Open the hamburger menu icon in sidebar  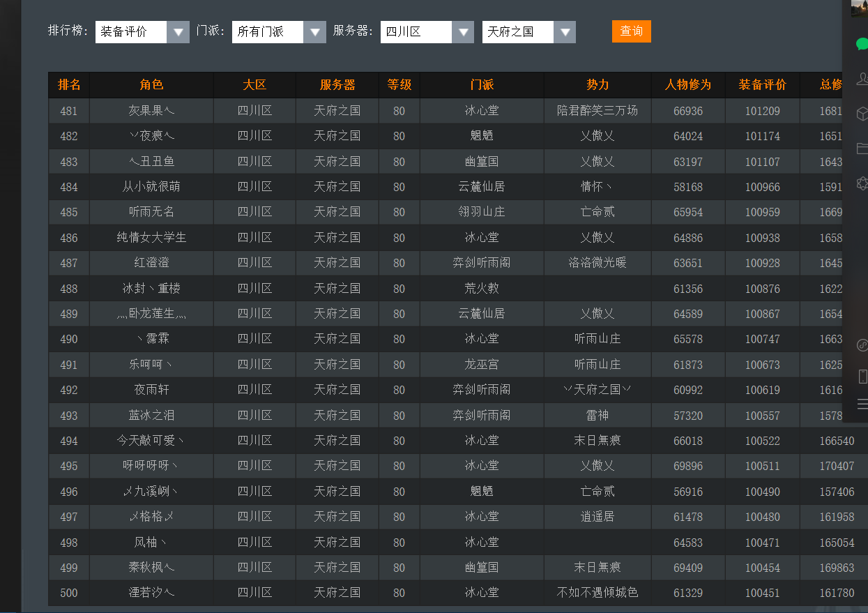click(862, 404)
